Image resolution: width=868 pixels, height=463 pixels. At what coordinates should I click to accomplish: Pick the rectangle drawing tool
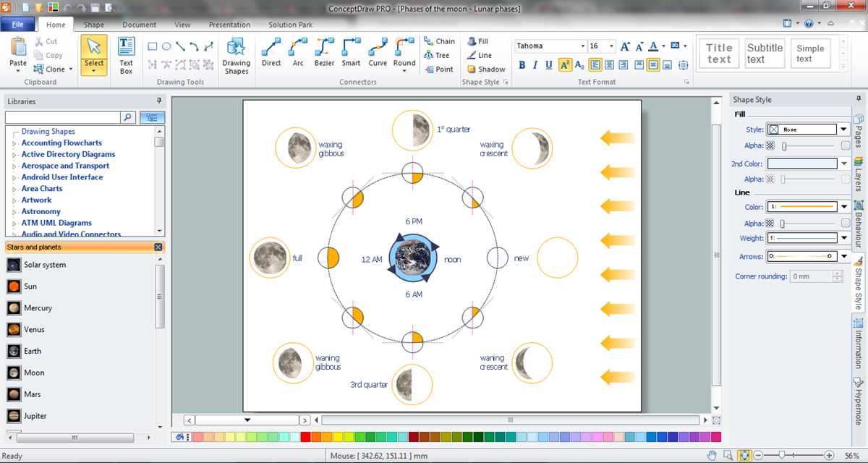tap(153, 46)
